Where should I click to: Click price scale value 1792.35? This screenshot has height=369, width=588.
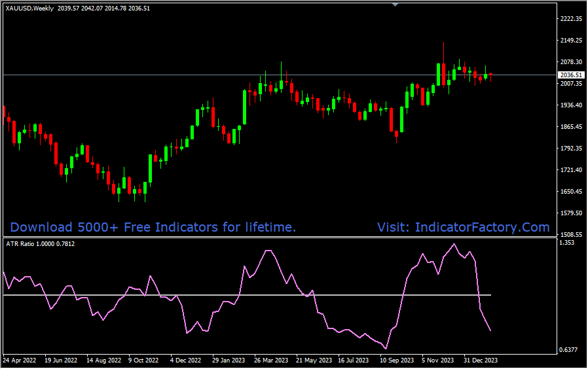571,149
